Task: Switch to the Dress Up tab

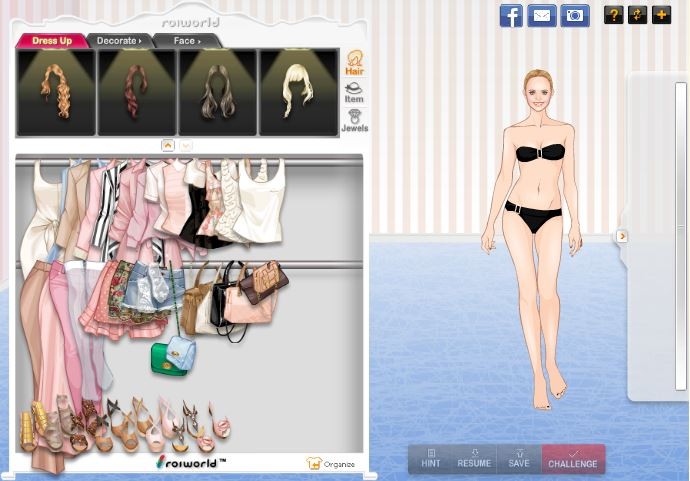Action: pos(50,41)
